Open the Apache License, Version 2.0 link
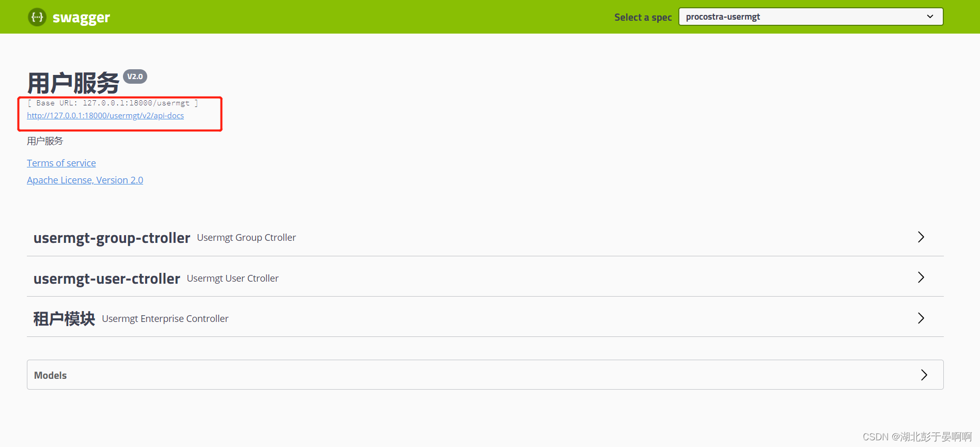The height and width of the screenshot is (447, 980). click(x=85, y=180)
